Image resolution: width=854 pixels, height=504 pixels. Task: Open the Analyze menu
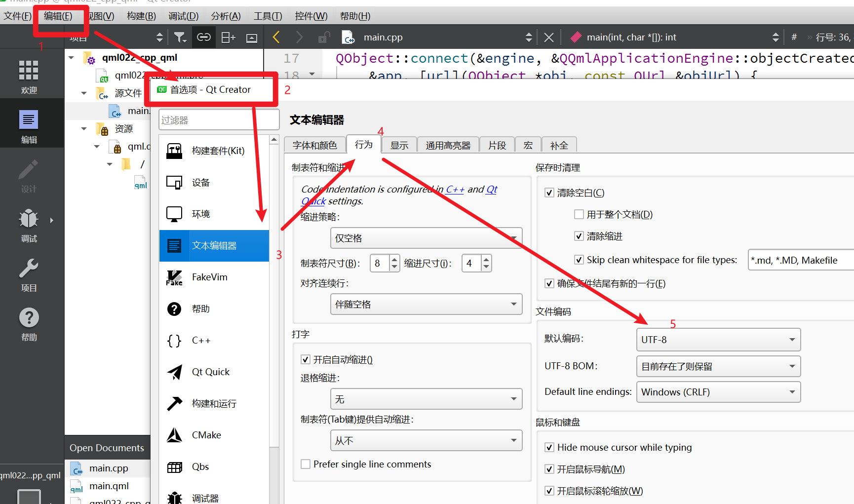point(226,16)
